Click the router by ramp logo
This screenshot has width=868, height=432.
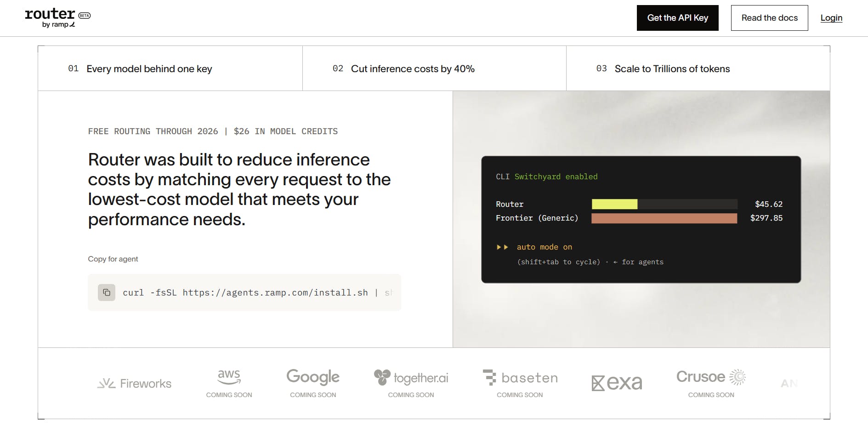[50, 18]
